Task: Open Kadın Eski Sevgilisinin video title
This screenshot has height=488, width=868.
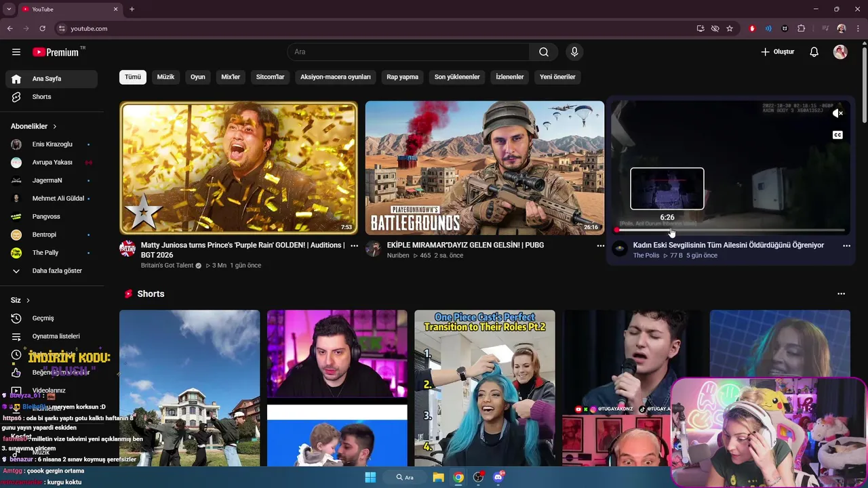Action: click(x=728, y=245)
